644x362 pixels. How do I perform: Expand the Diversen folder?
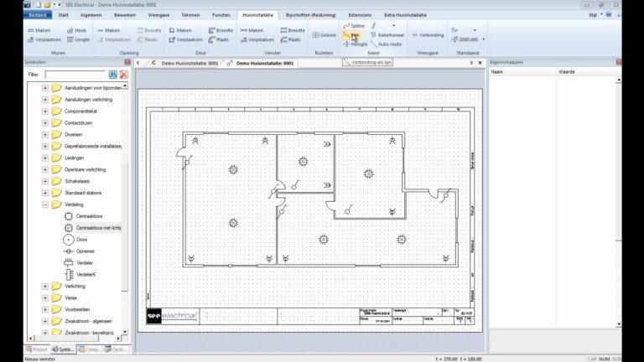(x=45, y=134)
